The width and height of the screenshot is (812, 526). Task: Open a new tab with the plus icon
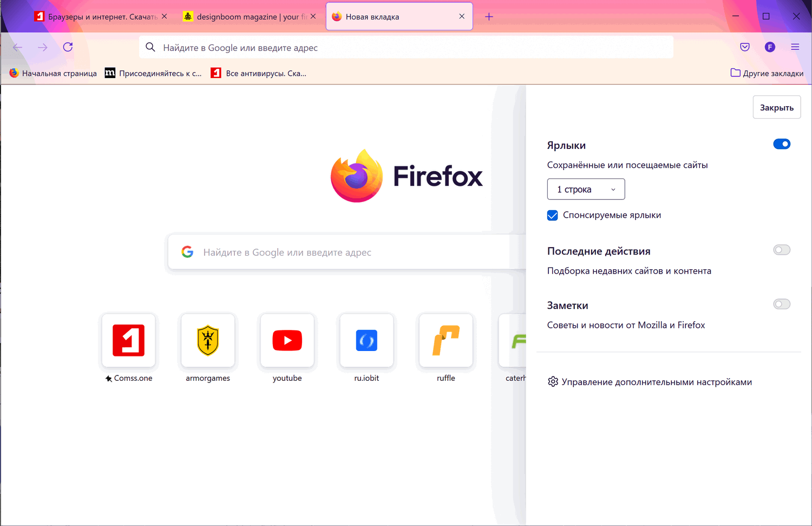pos(489,17)
